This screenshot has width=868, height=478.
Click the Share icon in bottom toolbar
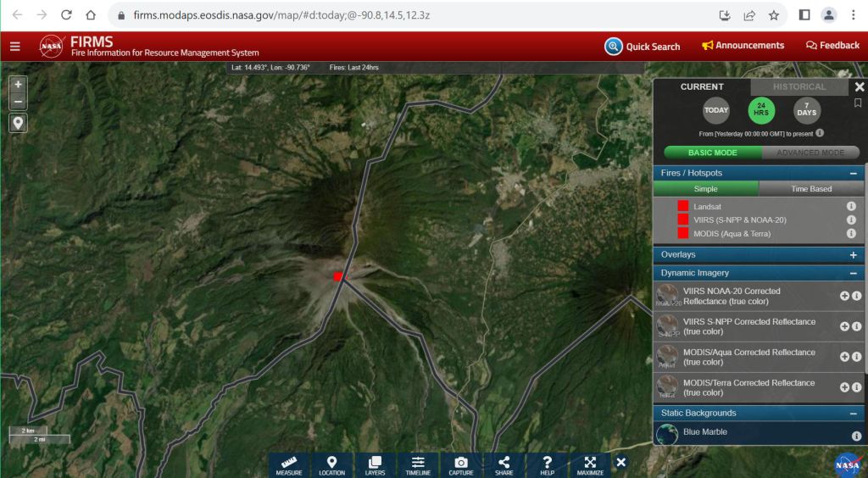click(x=504, y=465)
